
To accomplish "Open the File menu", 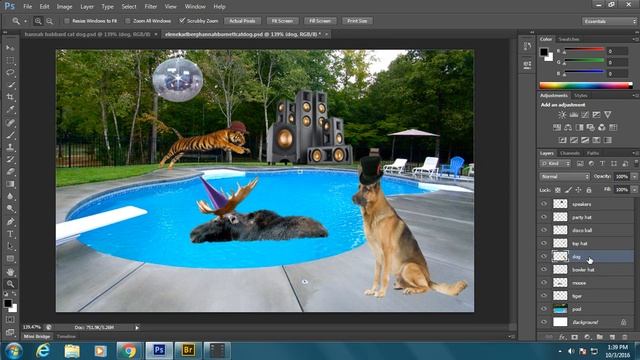I will click(27, 7).
